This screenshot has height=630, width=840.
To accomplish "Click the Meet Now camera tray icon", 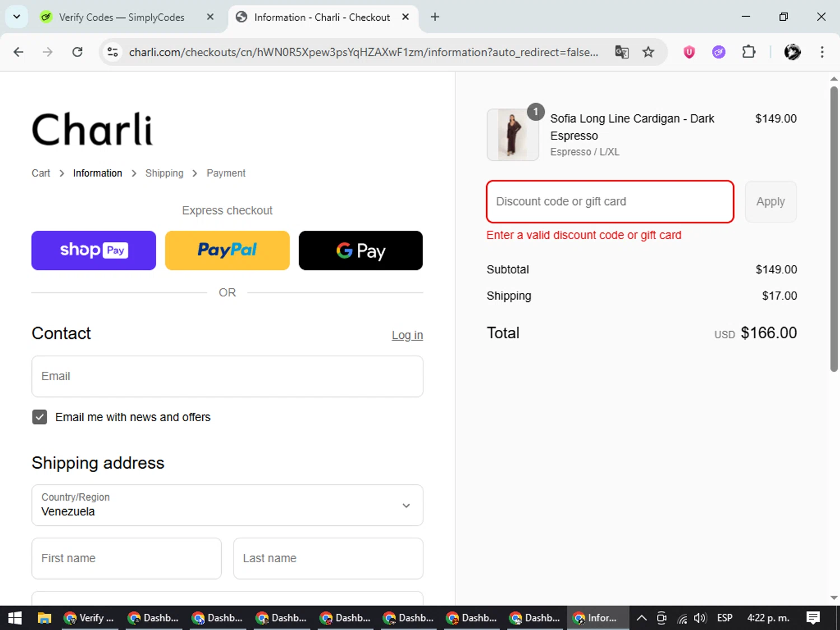I will coord(661,618).
